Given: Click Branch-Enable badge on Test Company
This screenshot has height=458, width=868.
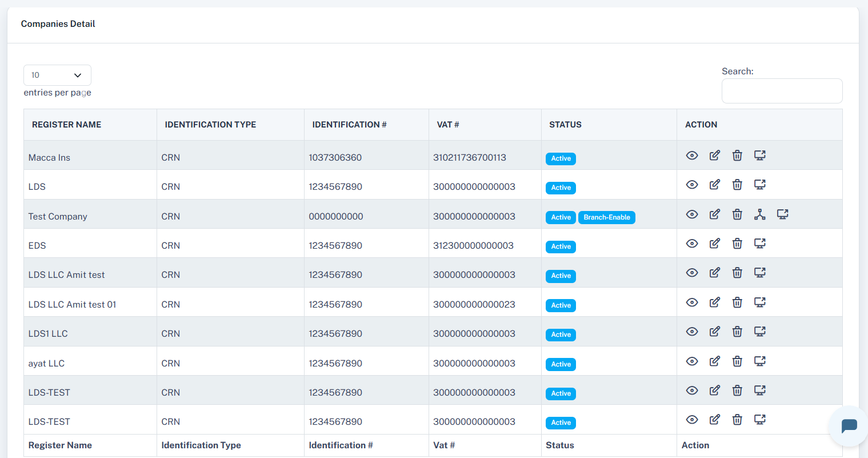Looking at the screenshot, I should (x=606, y=217).
